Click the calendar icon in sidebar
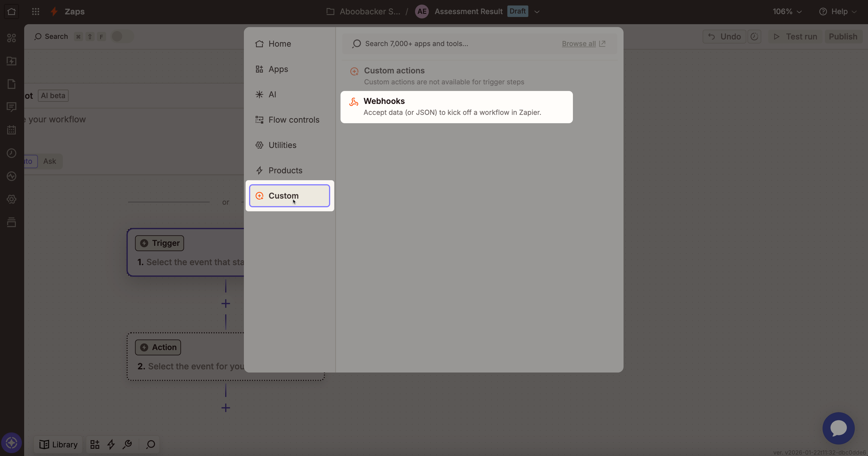 tap(12, 130)
